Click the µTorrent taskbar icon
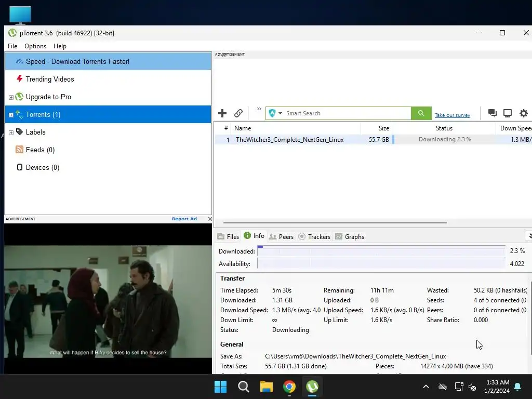The height and width of the screenshot is (399, 532). 312,387
